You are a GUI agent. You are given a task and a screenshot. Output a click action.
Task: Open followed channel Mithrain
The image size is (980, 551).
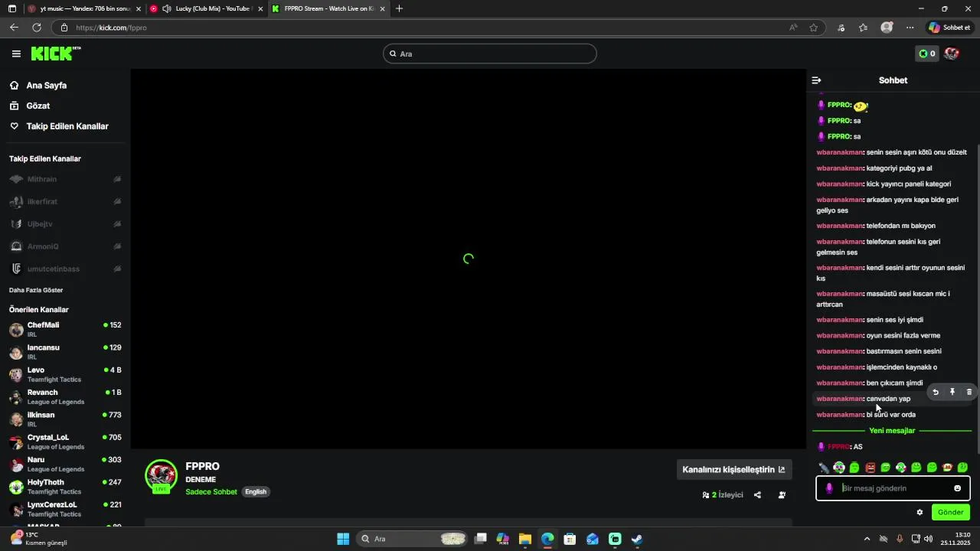(65, 179)
